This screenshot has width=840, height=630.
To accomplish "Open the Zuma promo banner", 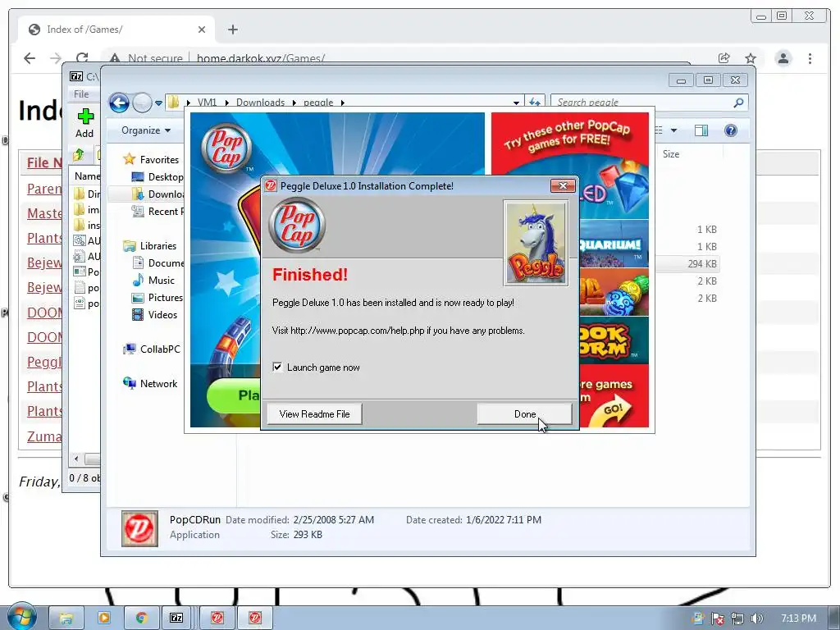I will (x=614, y=292).
